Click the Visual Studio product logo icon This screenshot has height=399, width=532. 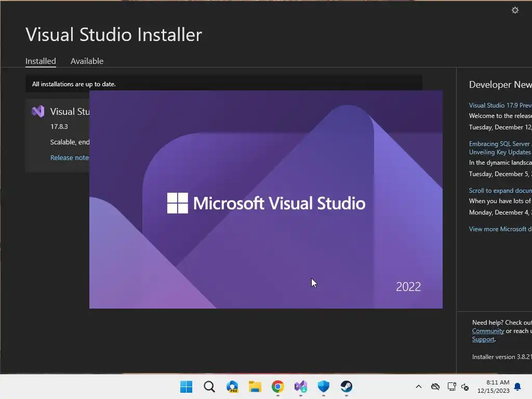pos(38,111)
